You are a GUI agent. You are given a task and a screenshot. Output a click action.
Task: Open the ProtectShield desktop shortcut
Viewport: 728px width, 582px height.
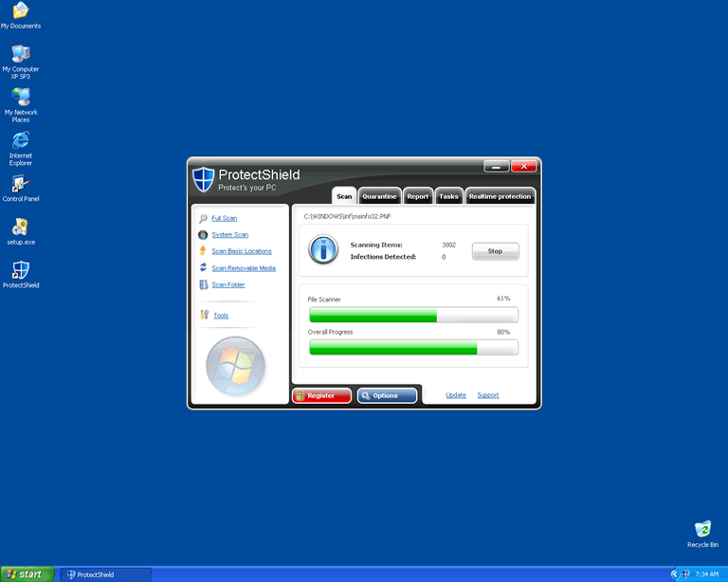pos(21,270)
